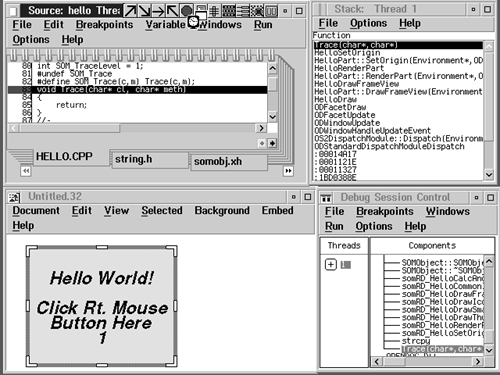Click Stack list scrollbar up arrow

coord(489,46)
